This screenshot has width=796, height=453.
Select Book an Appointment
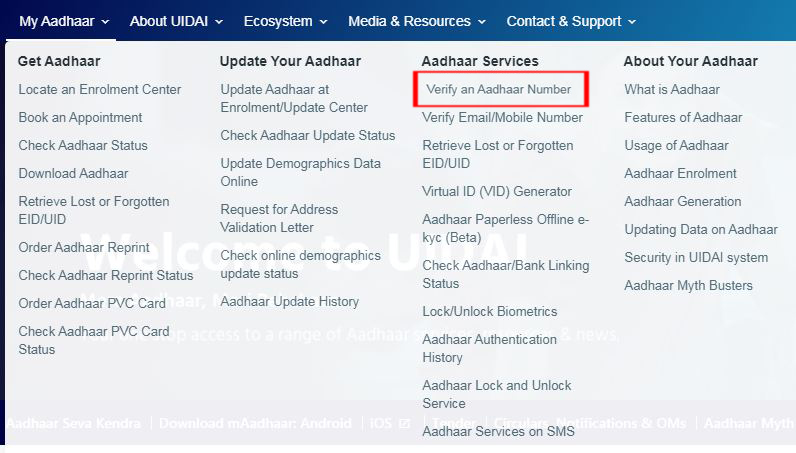tap(80, 117)
